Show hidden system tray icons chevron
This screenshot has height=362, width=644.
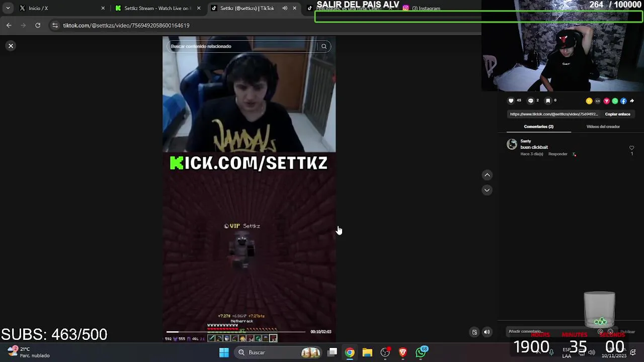[x=538, y=352]
